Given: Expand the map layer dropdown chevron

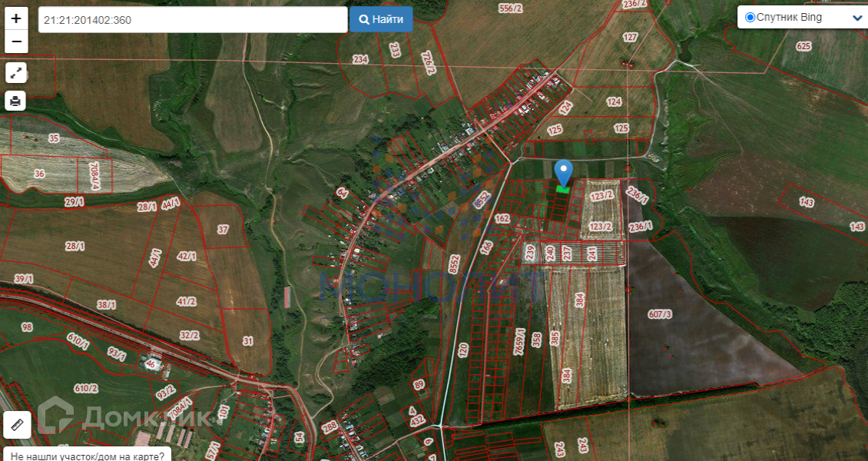Looking at the screenshot, I should [x=856, y=18].
